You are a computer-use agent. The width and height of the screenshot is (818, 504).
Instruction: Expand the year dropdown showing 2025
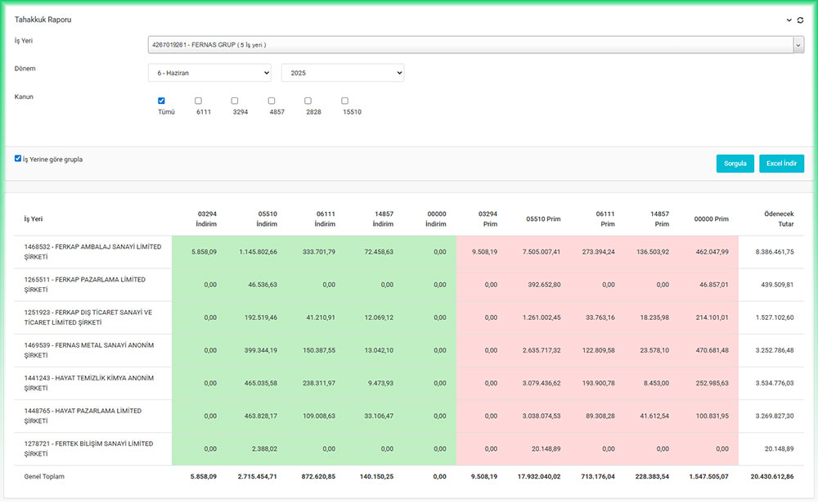[x=342, y=74]
